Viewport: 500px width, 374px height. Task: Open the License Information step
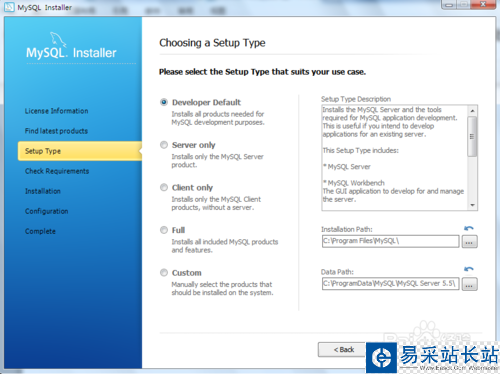tap(56, 111)
